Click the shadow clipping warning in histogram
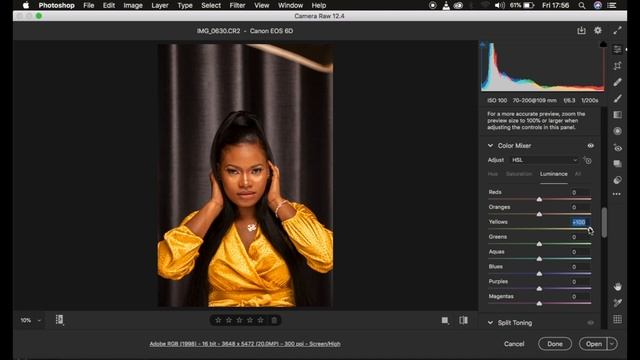Screen dimensions: 640x360 [483, 44]
